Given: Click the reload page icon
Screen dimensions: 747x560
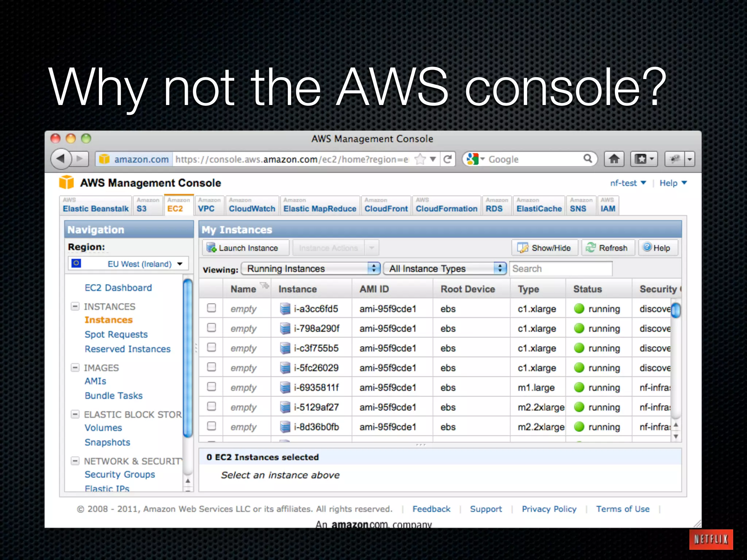Looking at the screenshot, I should 448,159.
